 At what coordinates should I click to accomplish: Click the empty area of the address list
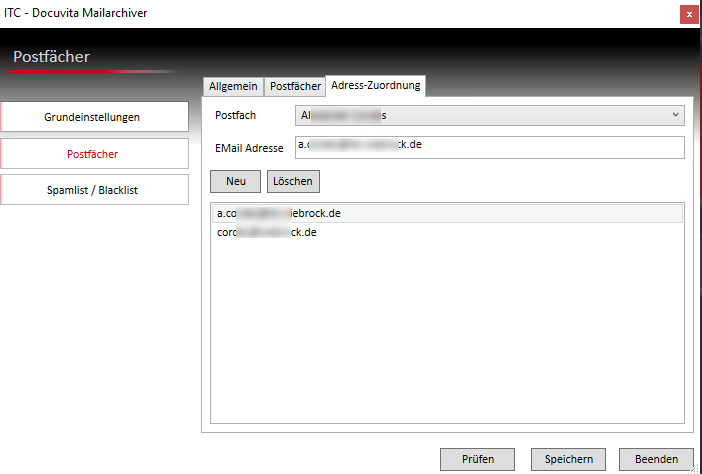[x=446, y=330]
